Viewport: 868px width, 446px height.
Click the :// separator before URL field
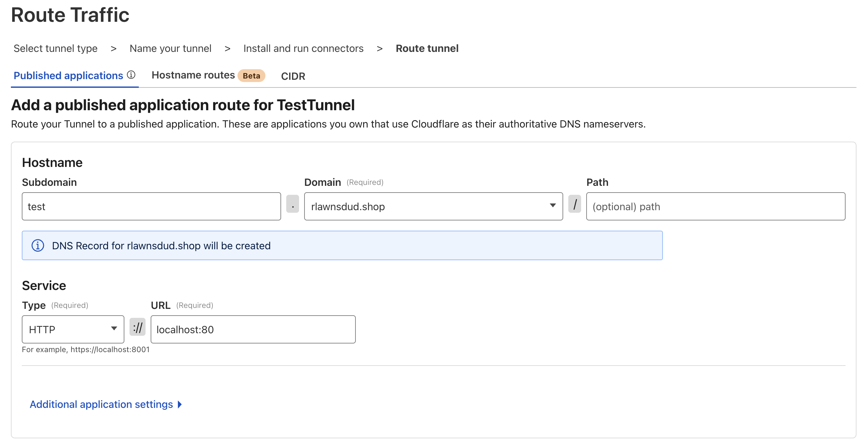[x=138, y=327]
